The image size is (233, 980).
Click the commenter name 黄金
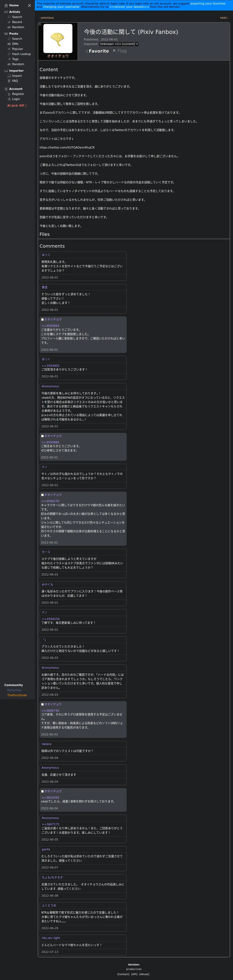click(x=44, y=287)
